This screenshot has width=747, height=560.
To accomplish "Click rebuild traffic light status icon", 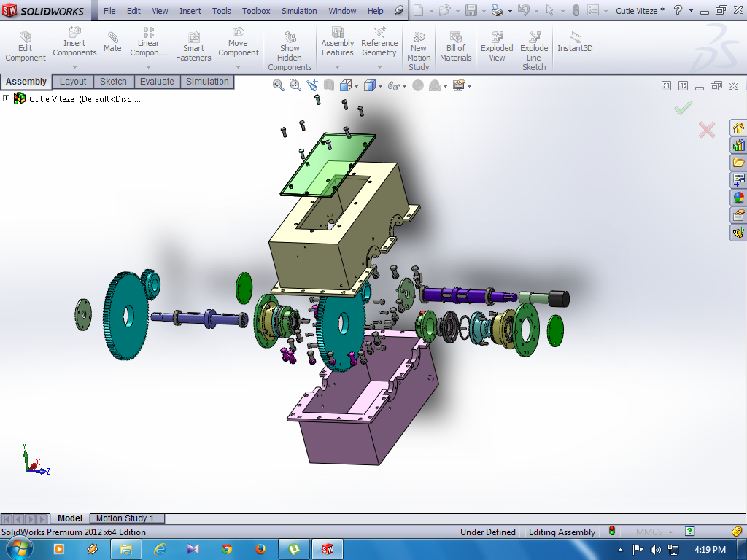I will [x=612, y=531].
